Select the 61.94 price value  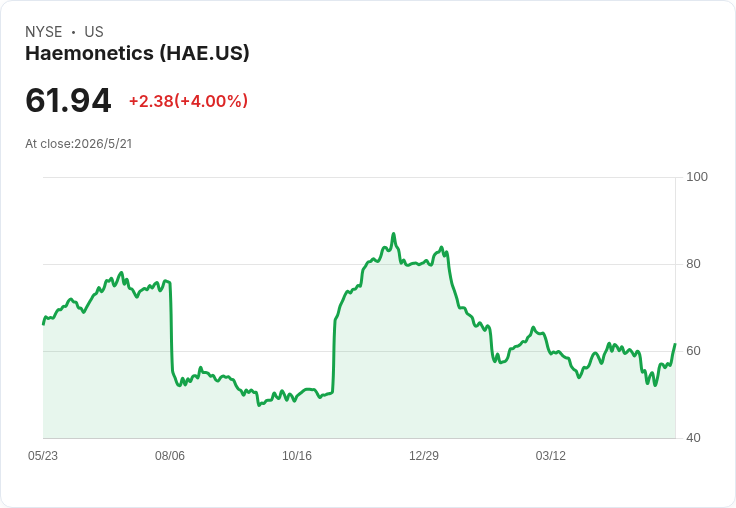[x=68, y=100]
